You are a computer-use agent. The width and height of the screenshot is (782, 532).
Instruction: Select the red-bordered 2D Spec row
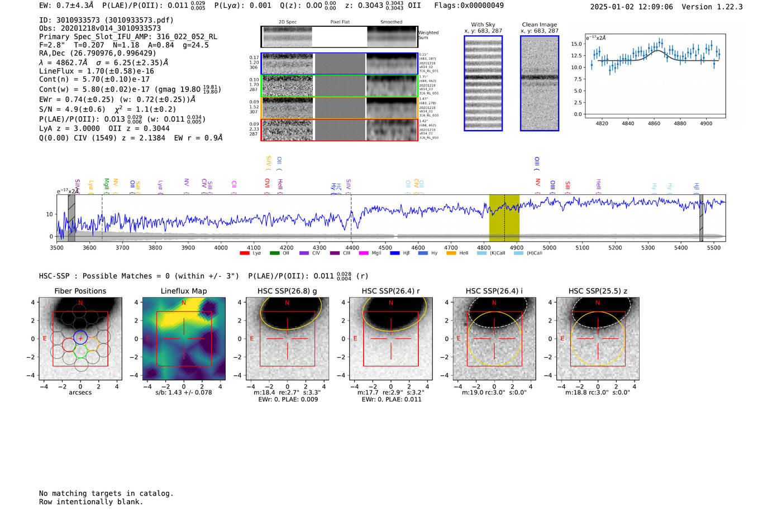(340, 130)
